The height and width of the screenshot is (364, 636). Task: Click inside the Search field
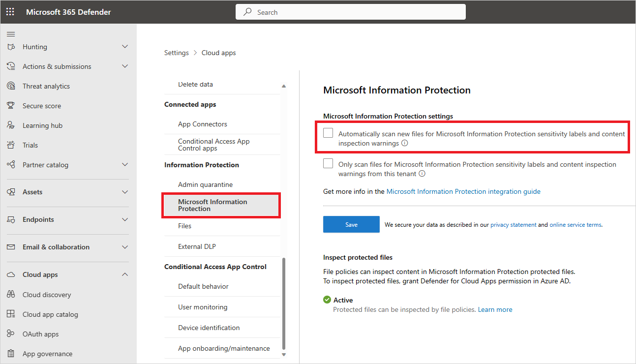pyautogui.click(x=350, y=11)
